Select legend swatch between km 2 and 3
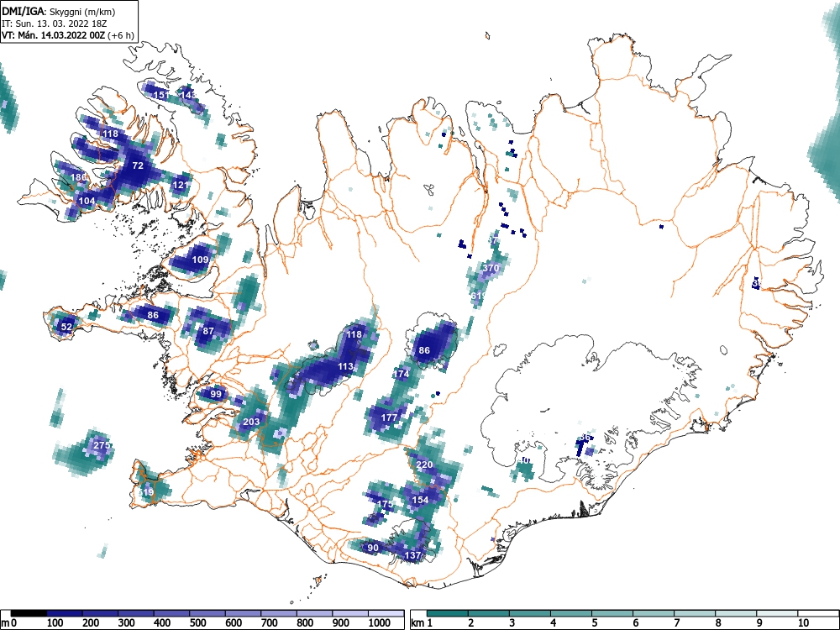Image resolution: width=840 pixels, height=630 pixels. (x=489, y=613)
